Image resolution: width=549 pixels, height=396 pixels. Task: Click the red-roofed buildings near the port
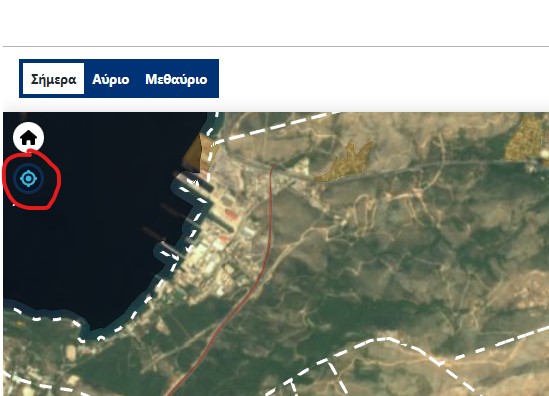pyautogui.click(x=230, y=214)
